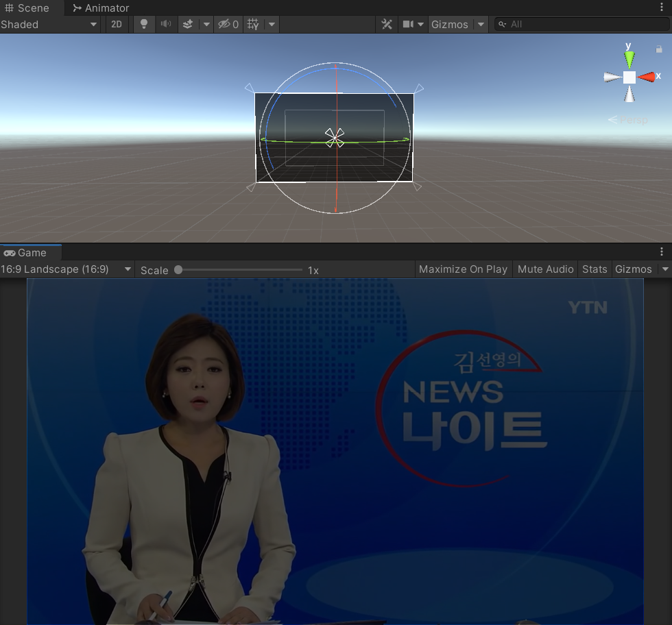The image size is (672, 625).
Task: Open the 16:9 Landscape aspect dropdown
Action: pyautogui.click(x=67, y=269)
